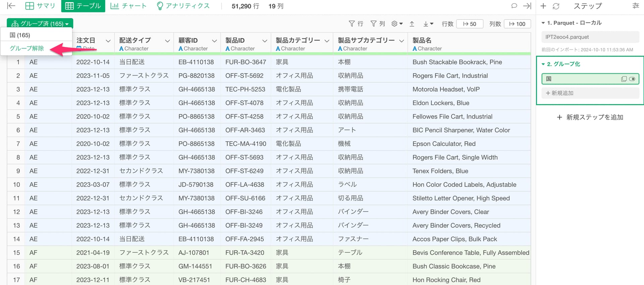The width and height of the screenshot is (644, 285).
Task: Select row number 10
Action: pyautogui.click(x=16, y=185)
